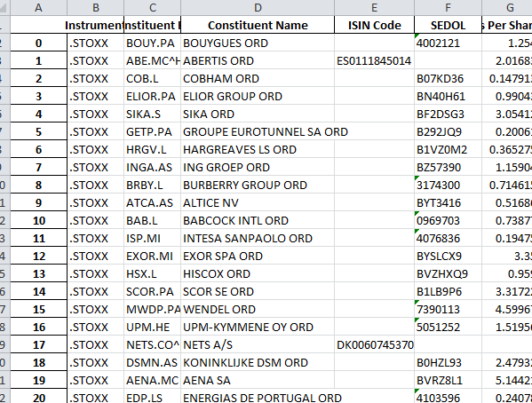The height and width of the screenshot is (403, 532).
Task: Click cell with ticker SIKA.S
Action: tap(153, 114)
